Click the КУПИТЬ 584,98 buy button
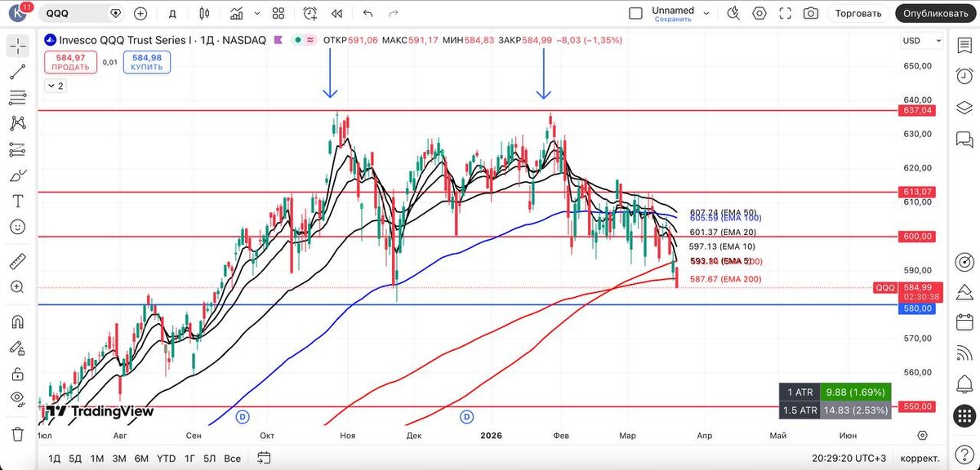 (147, 62)
